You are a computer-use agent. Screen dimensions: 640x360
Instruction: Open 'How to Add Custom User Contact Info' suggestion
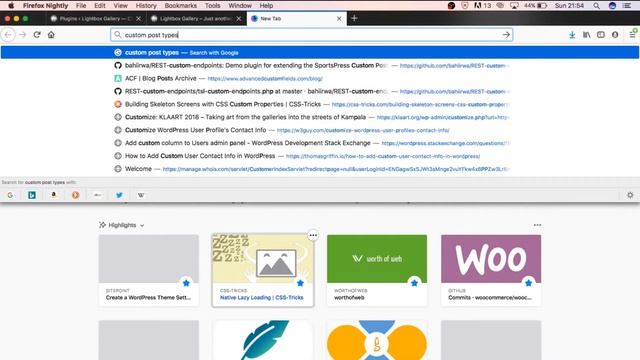pos(320,156)
